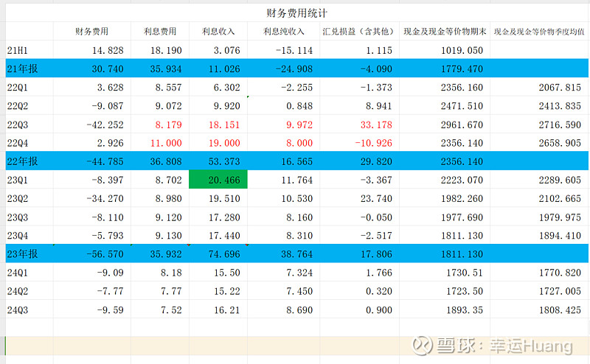Screen dimensions: 590x364
Task: Select cell with value -42.252
Action: 105,125
